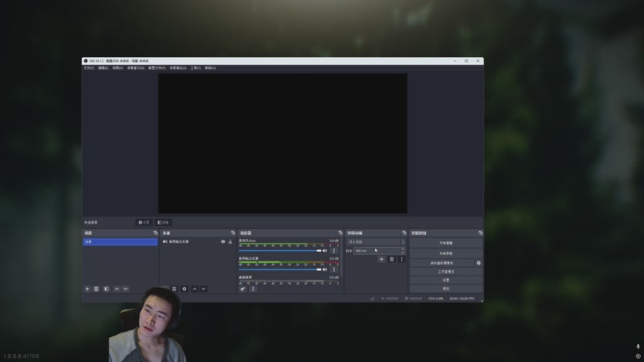Move the scene up with arrow
This screenshot has height=362, width=644.
coord(117,289)
